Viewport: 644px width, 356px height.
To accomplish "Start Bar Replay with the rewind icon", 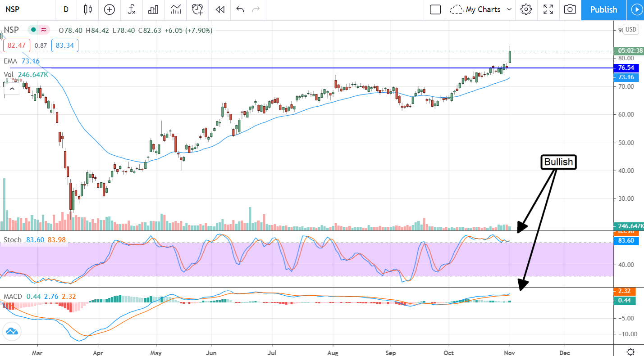I will click(x=220, y=9).
